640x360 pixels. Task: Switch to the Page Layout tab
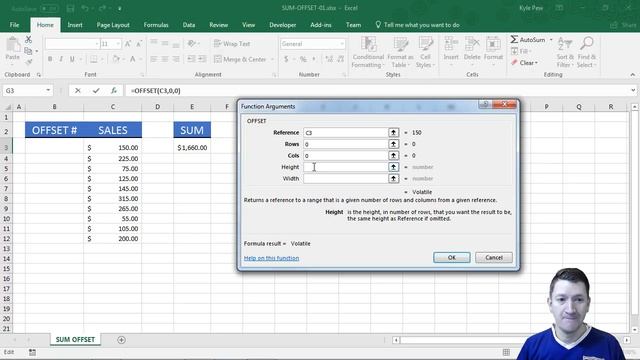113,25
